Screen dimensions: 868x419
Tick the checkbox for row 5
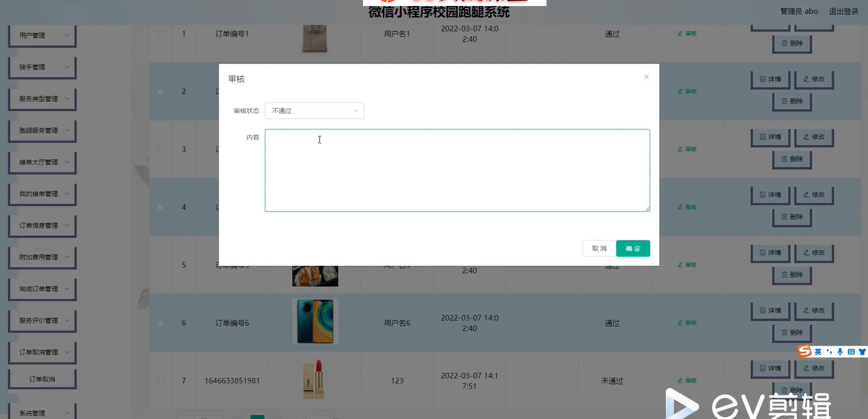pyautogui.click(x=160, y=265)
